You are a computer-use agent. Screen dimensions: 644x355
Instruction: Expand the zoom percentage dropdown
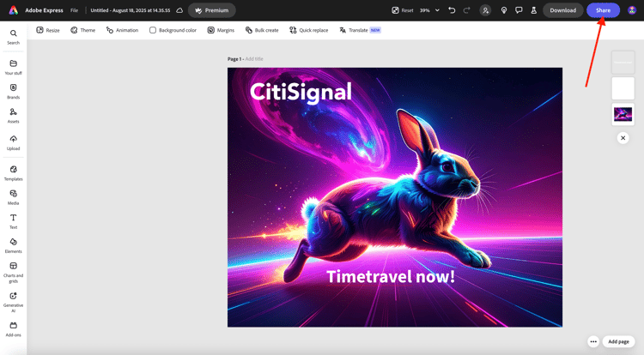pyautogui.click(x=437, y=10)
